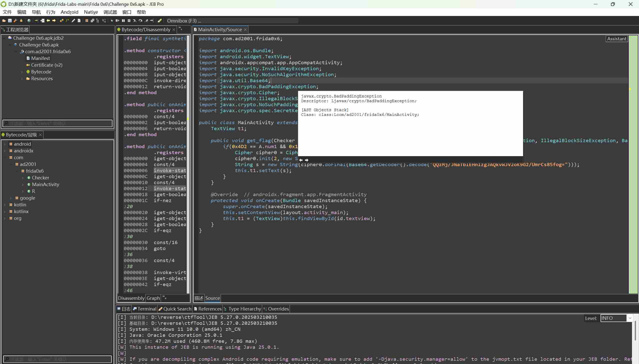Open the log Level INFO dropdown
The height and width of the screenshot is (364, 639).
(x=617, y=318)
